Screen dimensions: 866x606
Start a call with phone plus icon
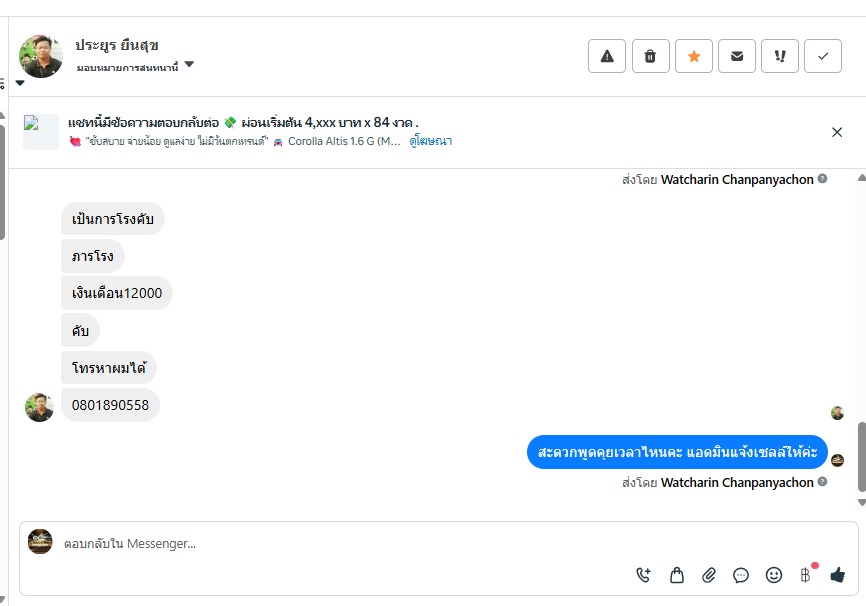tap(643, 575)
